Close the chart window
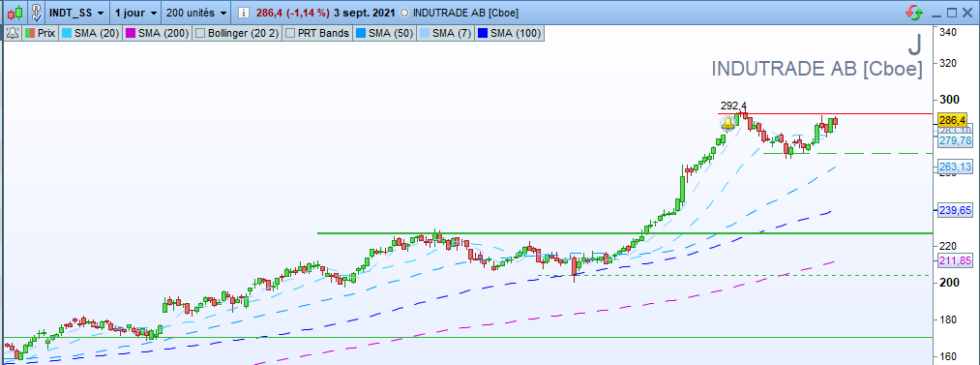Viewport: 980px width, 365px height. tap(968, 13)
